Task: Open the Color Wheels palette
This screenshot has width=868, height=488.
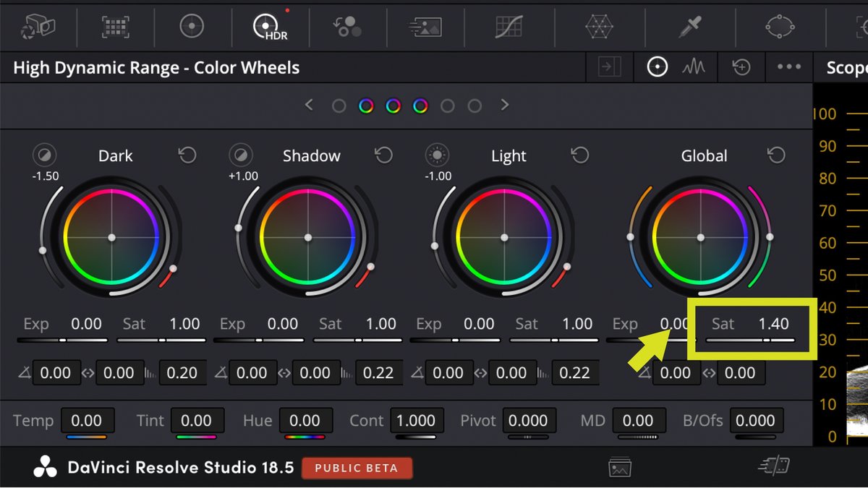Action: pos(191,26)
